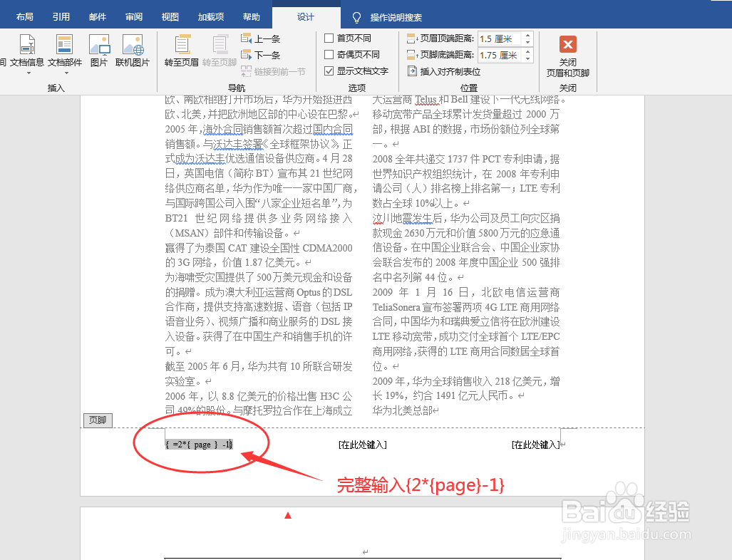Insert a 联机图片 (Online Picture)

point(133,51)
